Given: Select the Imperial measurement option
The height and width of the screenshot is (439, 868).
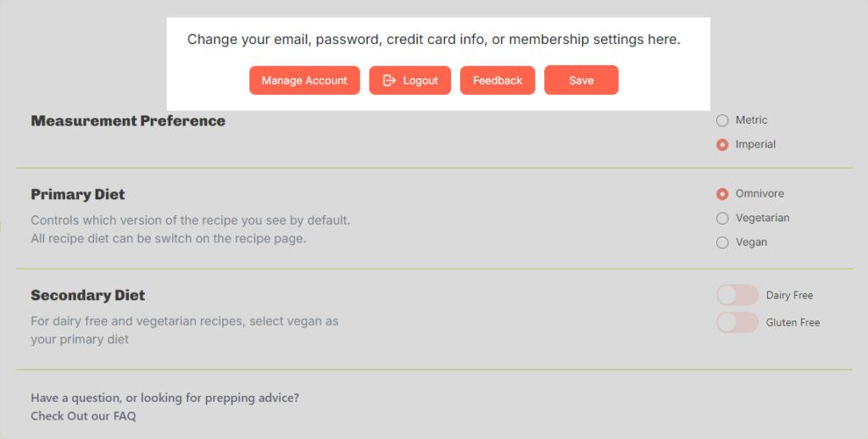Looking at the screenshot, I should point(722,144).
